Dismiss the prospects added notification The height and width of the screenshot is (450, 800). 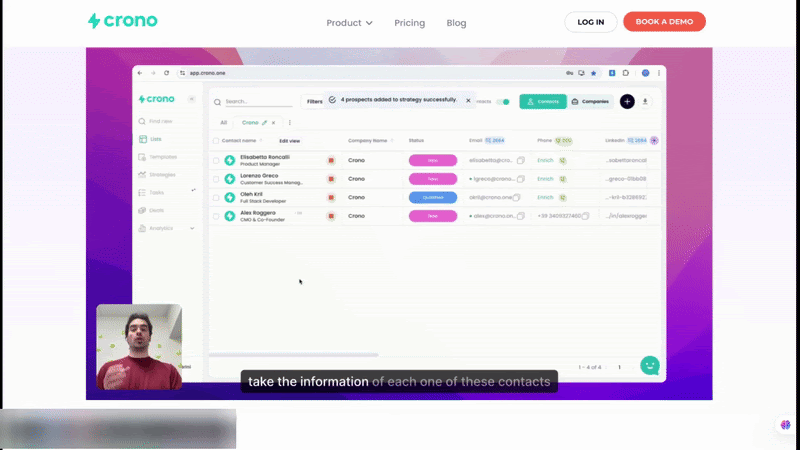click(468, 101)
